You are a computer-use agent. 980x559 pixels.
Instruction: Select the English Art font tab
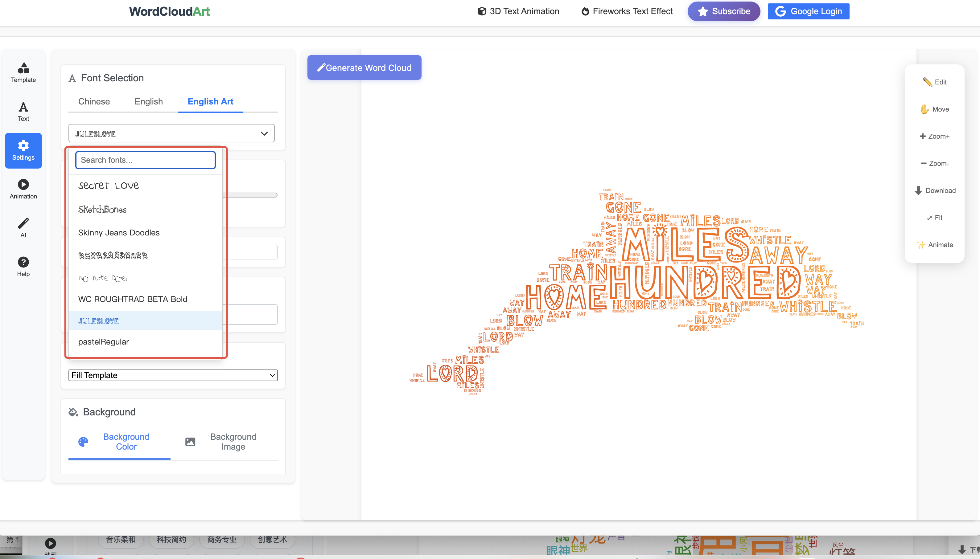click(210, 101)
